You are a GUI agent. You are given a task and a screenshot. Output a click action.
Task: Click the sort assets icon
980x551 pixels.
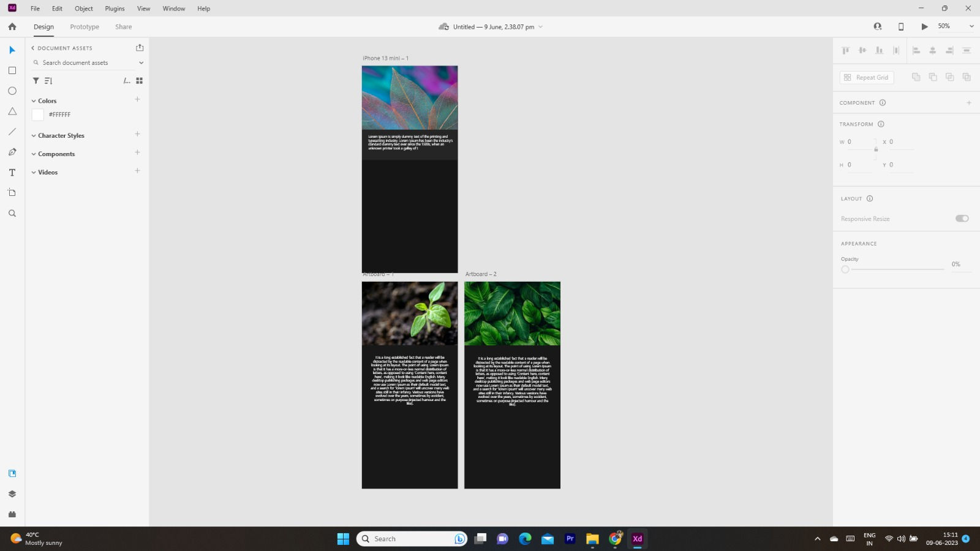click(48, 80)
